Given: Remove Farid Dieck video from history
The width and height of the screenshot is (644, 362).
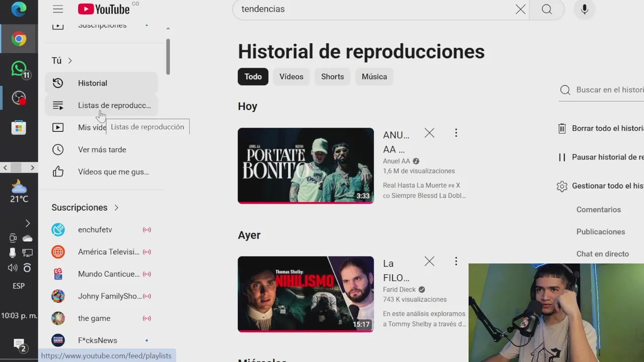Looking at the screenshot, I should tap(429, 261).
